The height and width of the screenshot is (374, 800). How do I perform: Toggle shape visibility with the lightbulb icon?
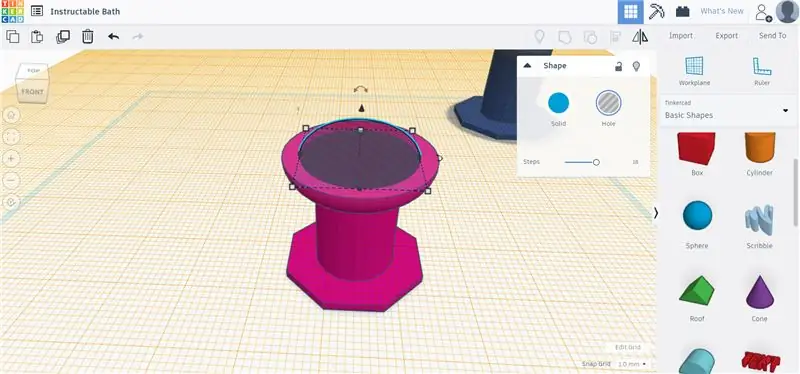click(x=636, y=66)
